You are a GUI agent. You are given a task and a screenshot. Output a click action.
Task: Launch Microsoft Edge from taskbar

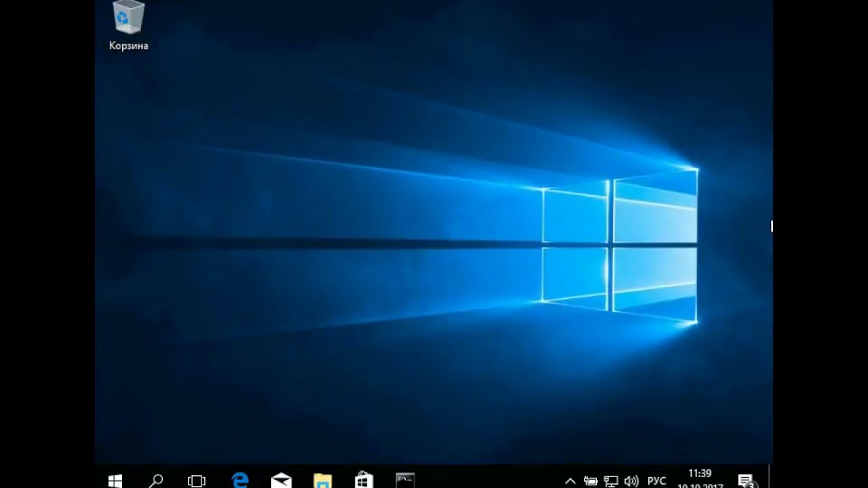point(240,481)
